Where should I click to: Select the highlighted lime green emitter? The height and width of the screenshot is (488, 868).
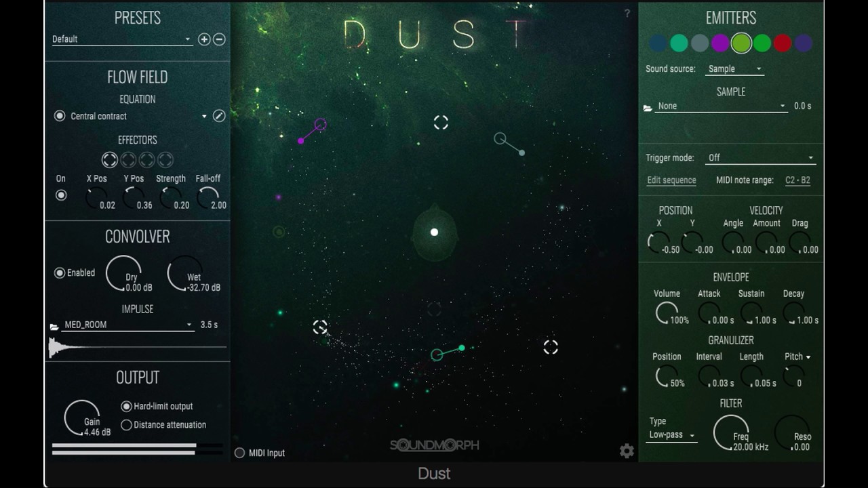click(x=741, y=43)
